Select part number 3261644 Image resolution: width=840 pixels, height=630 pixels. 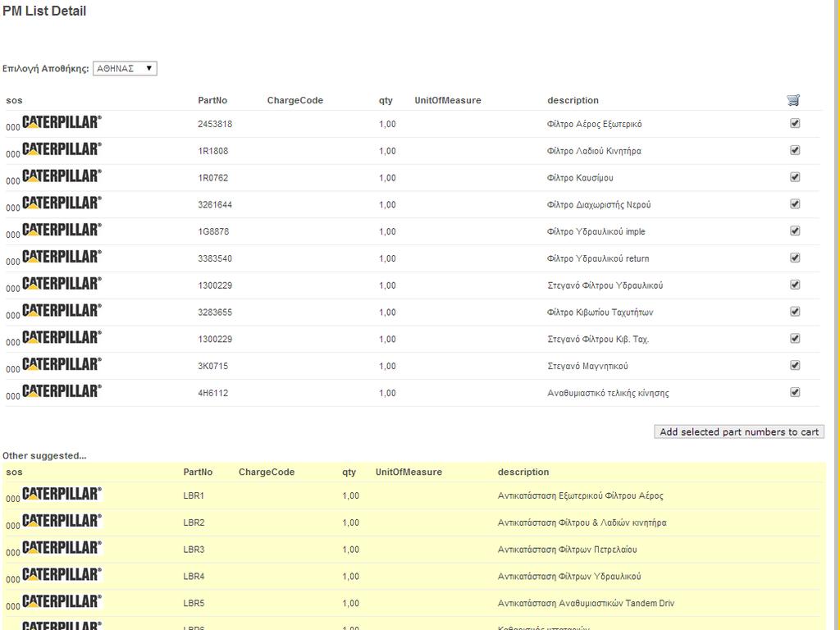point(215,204)
